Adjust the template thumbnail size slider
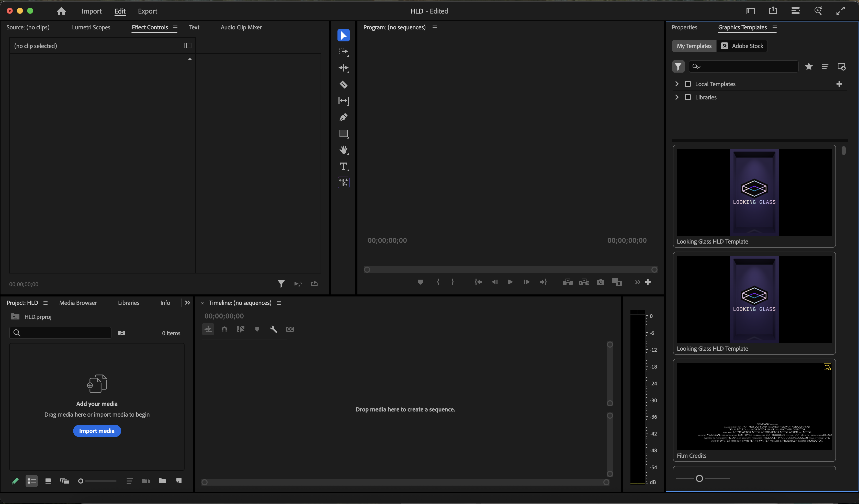 [x=699, y=478]
